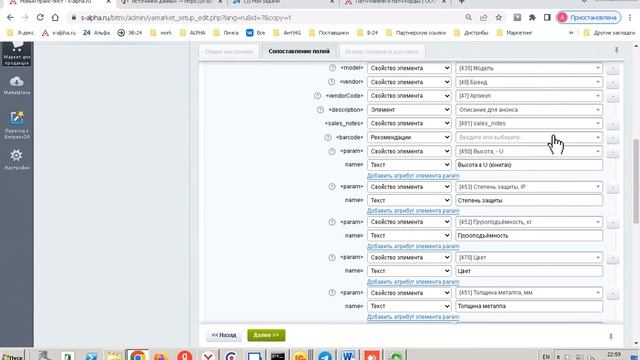This screenshot has width=640, height=360.
Task: Switch to the Выбор товаров tab
Action: pyautogui.click(x=382, y=52)
